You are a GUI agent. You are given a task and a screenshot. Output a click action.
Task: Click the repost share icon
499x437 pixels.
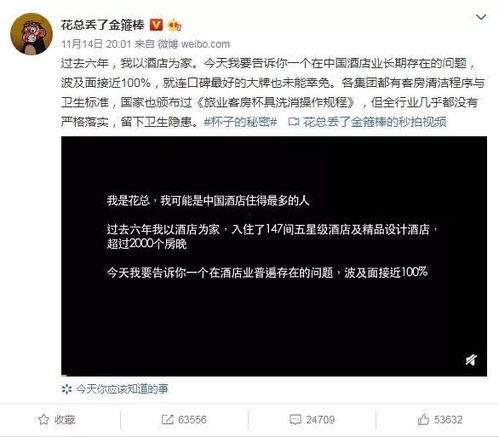167,420
